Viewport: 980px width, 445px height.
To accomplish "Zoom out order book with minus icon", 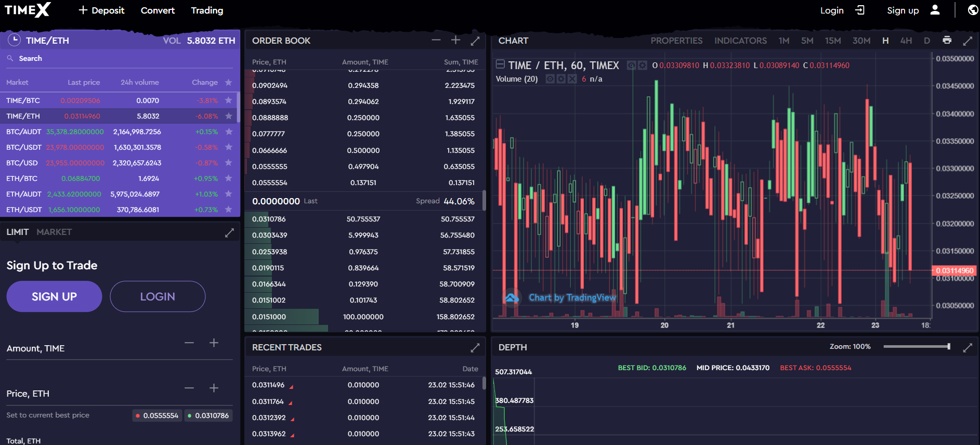I will (x=436, y=40).
